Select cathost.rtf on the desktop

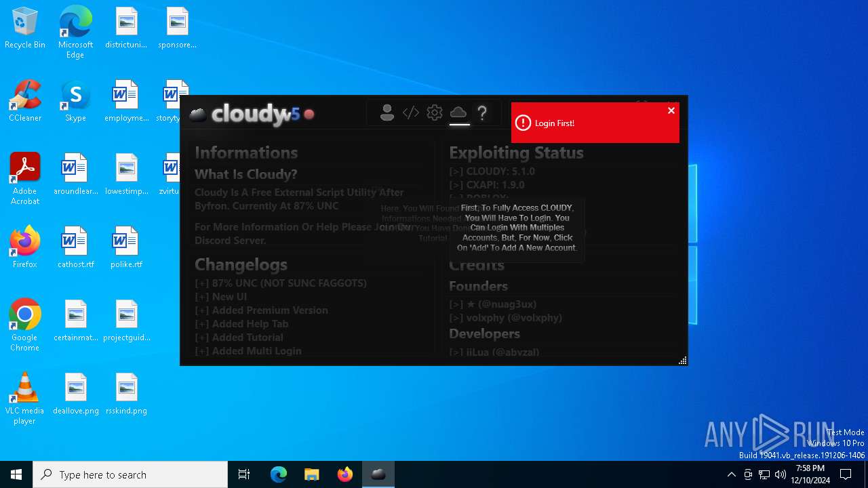pos(75,247)
